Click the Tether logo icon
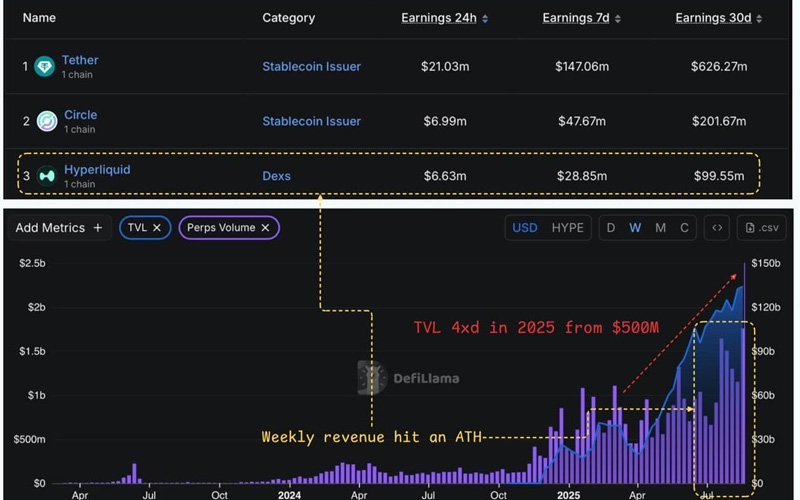This screenshot has width=800, height=500. coord(44,66)
